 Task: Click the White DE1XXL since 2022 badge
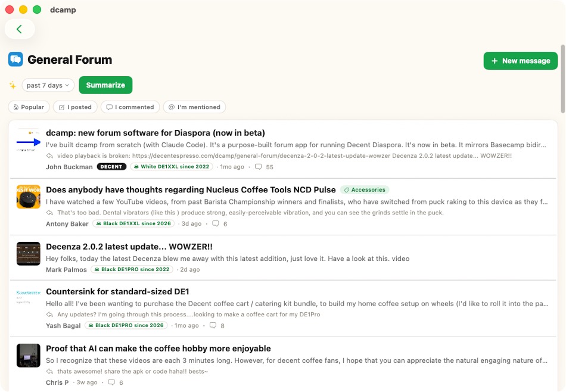coord(172,167)
